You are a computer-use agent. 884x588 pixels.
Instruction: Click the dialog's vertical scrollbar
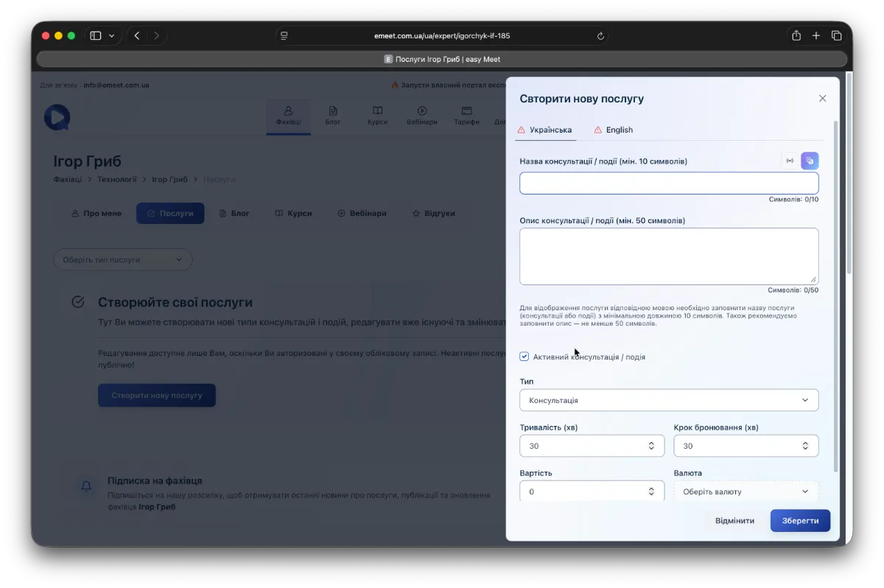tap(835, 295)
